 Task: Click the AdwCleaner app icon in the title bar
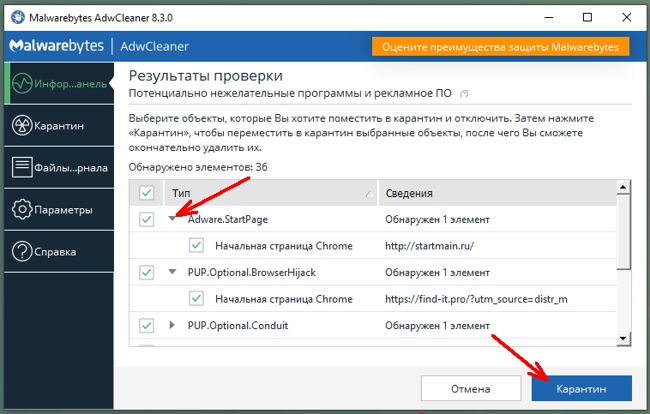[18, 17]
